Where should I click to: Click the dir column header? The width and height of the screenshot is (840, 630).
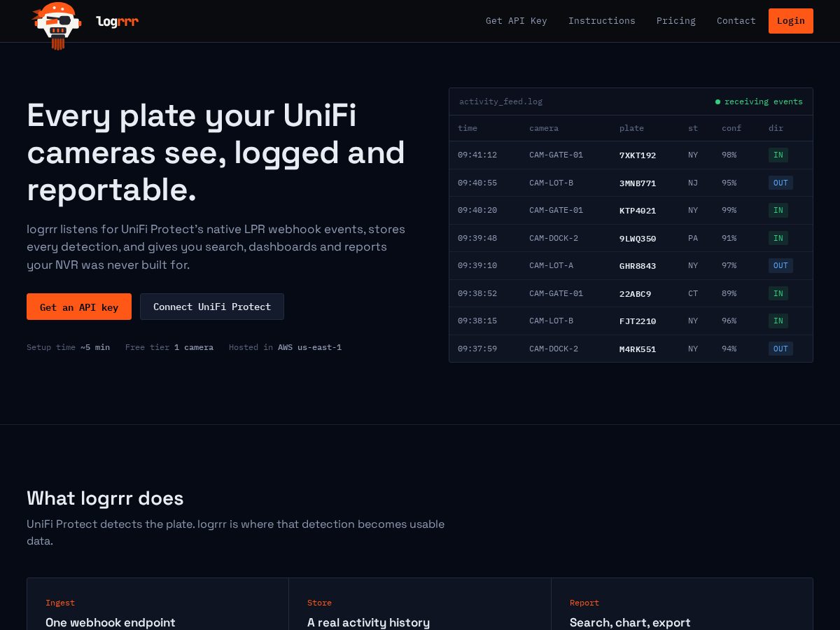(776, 128)
